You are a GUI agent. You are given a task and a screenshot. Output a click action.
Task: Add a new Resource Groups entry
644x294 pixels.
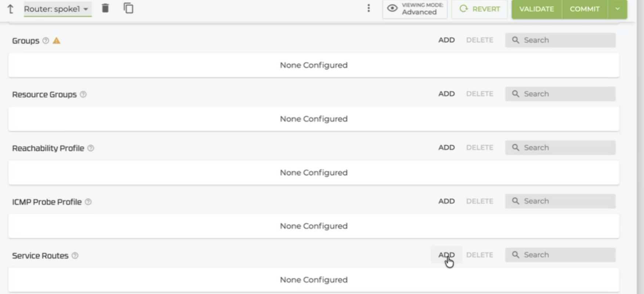[446, 94]
